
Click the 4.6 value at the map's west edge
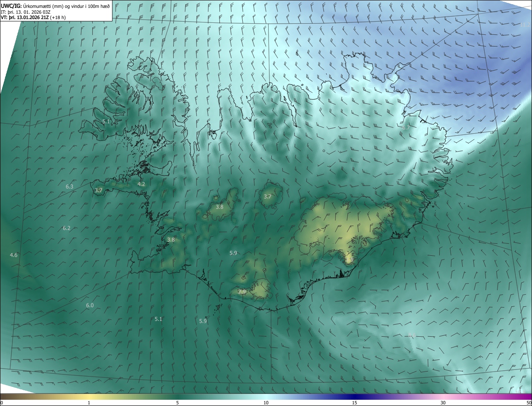coord(14,255)
